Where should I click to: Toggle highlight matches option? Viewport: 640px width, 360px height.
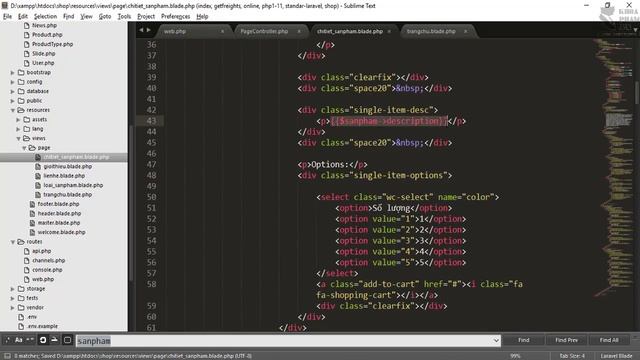pos(67,340)
